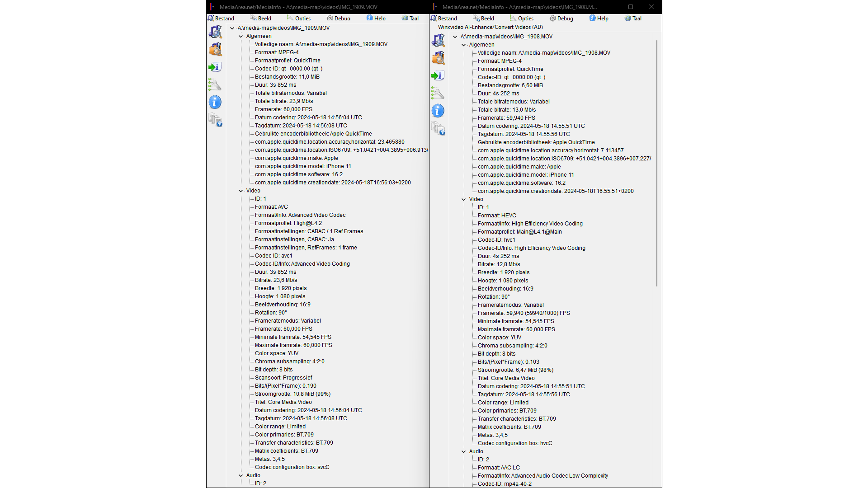Select the Rotation: 90° entry for IMG_1909.MOV
Screen dimensions: 868x488
(x=270, y=312)
